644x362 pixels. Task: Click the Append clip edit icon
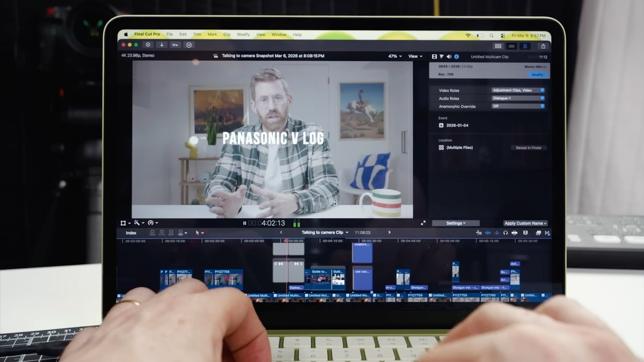(x=171, y=233)
